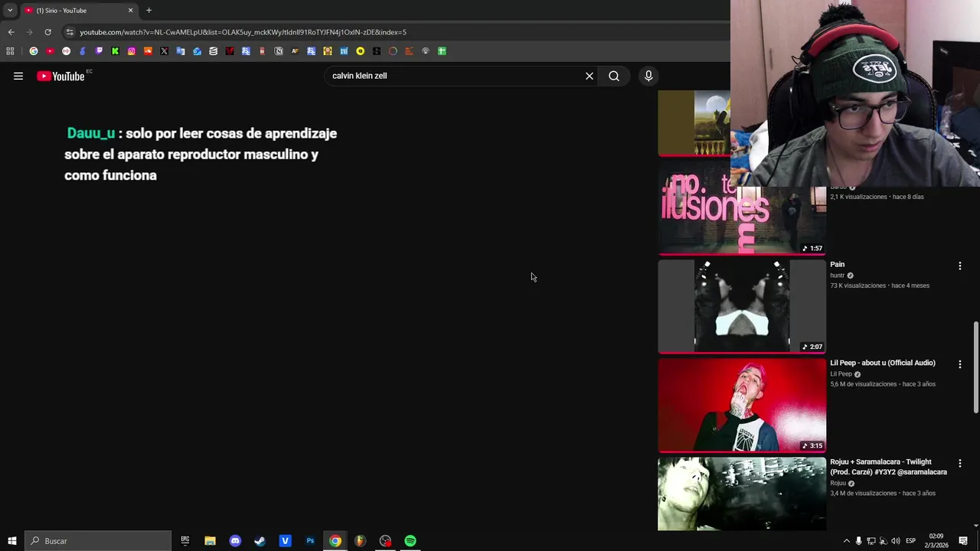Open a new browser tab
The height and width of the screenshot is (551, 980).
(x=149, y=11)
